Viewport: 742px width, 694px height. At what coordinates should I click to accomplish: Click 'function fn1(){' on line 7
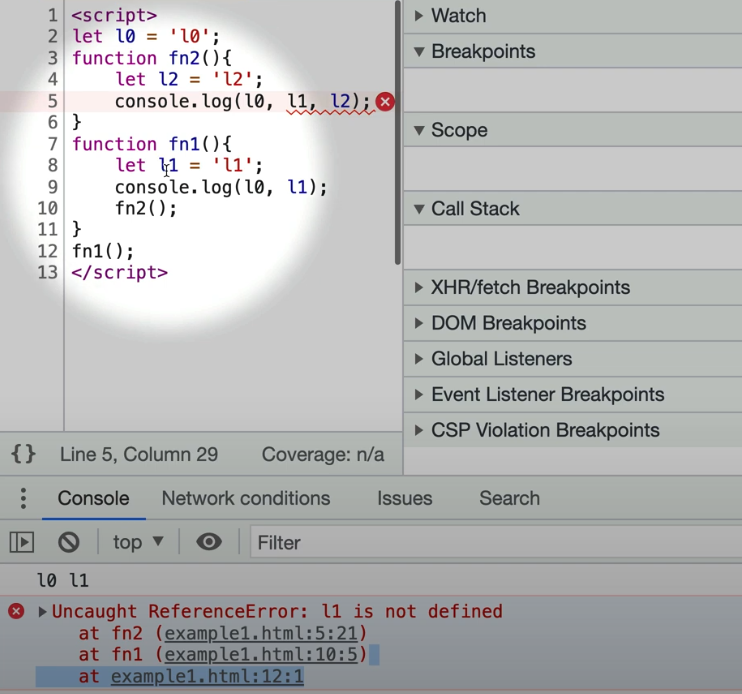point(152,144)
